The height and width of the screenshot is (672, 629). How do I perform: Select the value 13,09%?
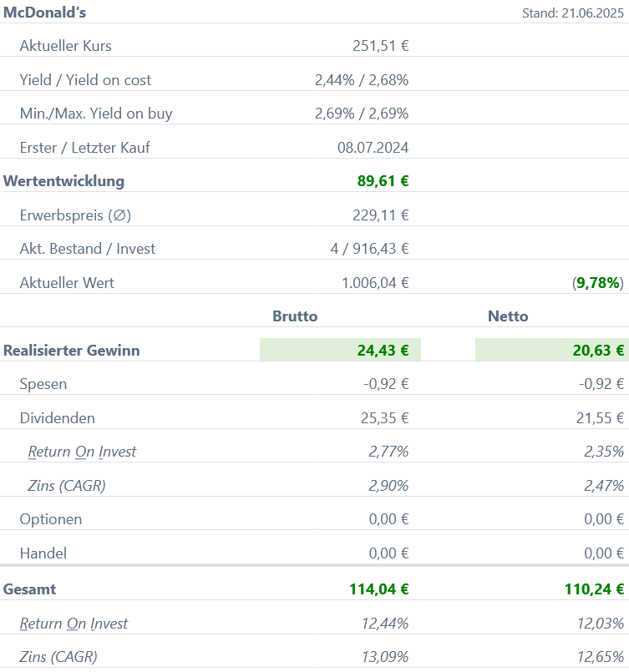click(385, 658)
